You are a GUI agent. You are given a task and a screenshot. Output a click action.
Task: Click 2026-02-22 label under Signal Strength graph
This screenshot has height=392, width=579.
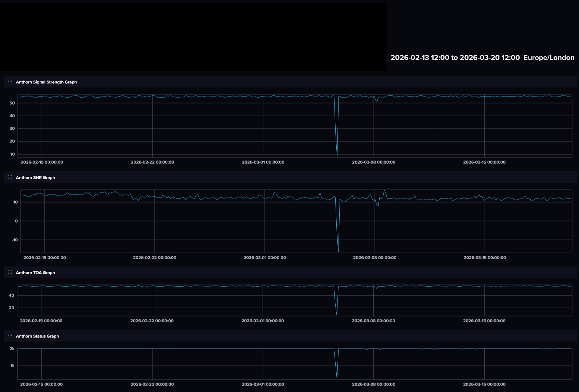tap(152, 162)
